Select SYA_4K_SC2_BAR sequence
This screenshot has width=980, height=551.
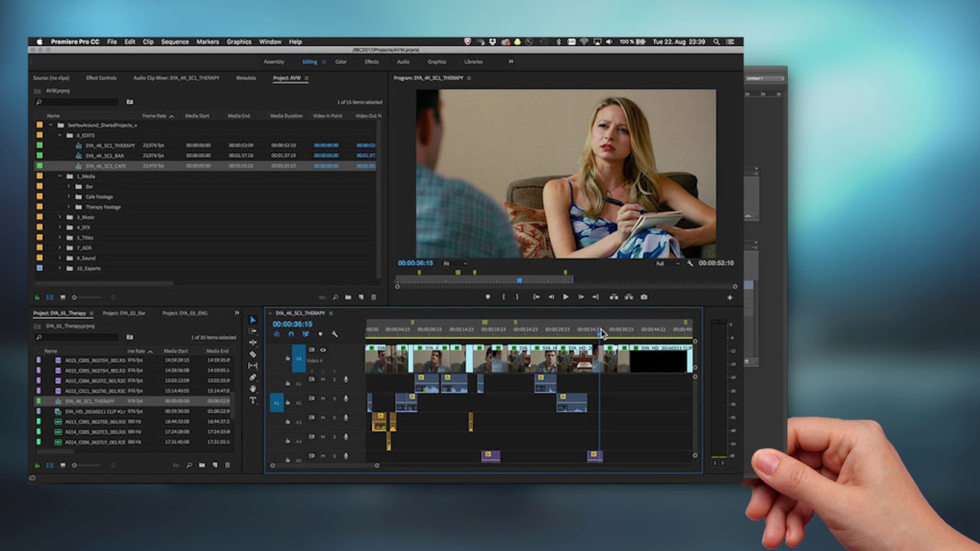(104, 155)
